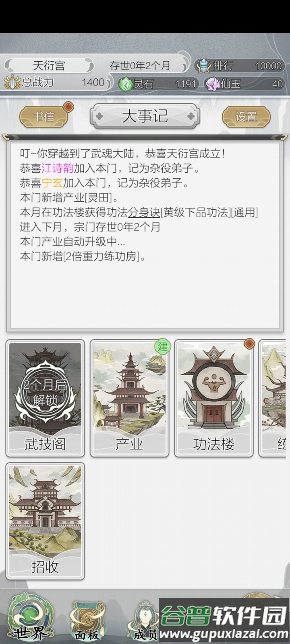This screenshot has height=644, width=290.
Task: Click the 宁玄 disciple name link
Action: pyautogui.click(x=52, y=183)
